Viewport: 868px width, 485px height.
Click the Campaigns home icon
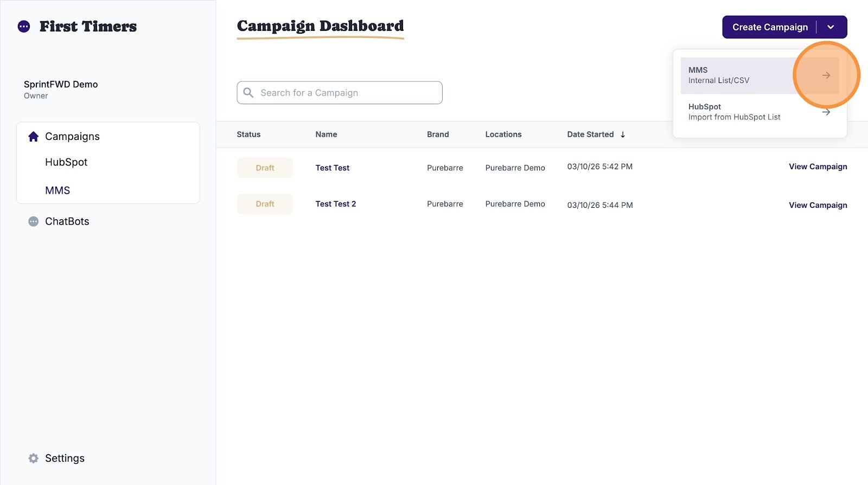(34, 136)
